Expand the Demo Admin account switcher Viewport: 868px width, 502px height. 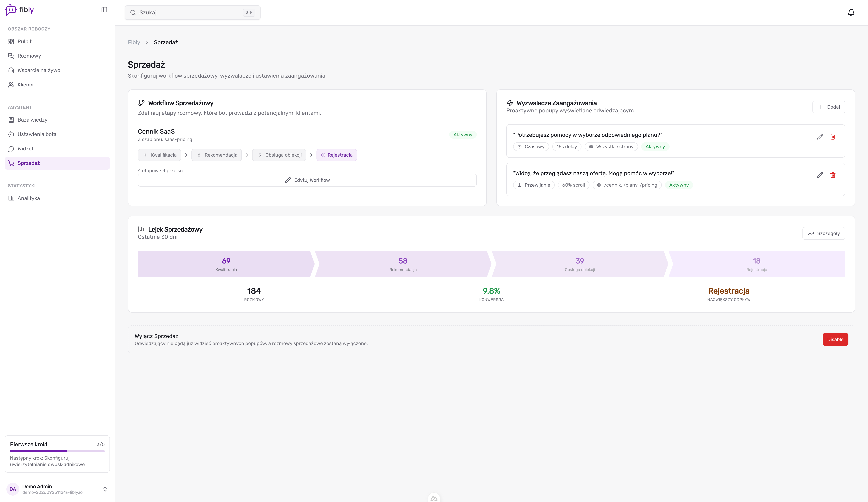tap(105, 489)
